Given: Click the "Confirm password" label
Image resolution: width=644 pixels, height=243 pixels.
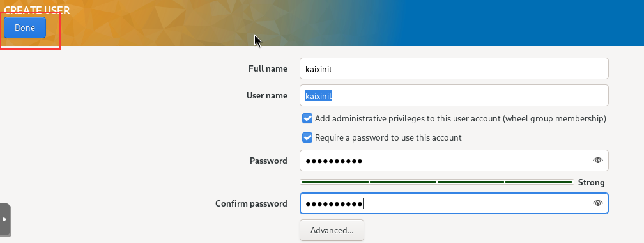Looking at the screenshot, I should click(251, 203).
